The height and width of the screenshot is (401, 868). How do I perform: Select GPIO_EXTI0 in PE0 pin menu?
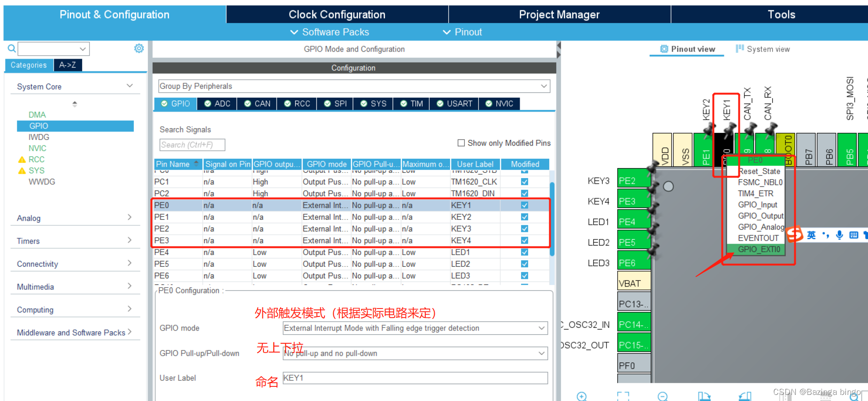[755, 249]
